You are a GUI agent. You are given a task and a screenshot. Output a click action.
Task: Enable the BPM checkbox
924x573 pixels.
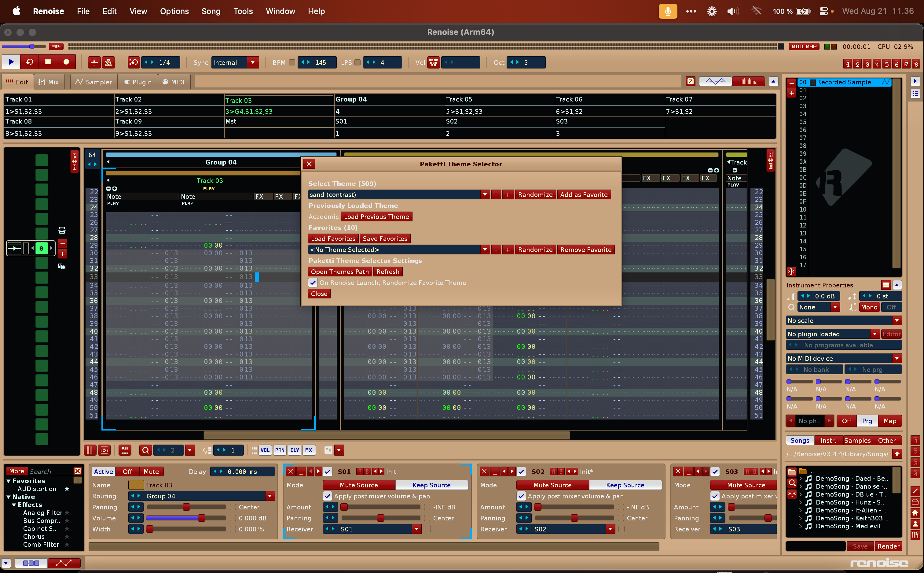click(x=292, y=63)
